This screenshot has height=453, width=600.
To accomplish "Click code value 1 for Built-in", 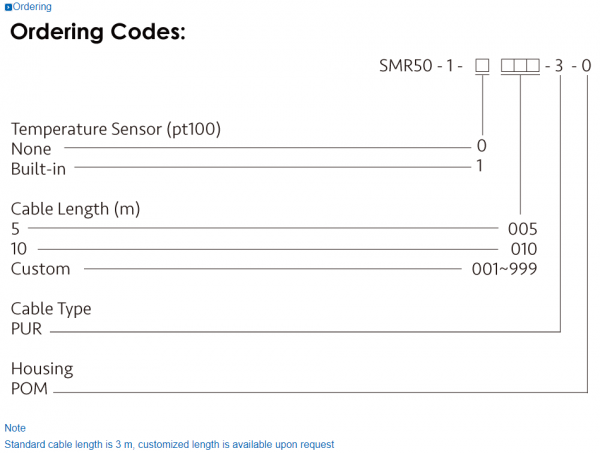I will point(480,167).
